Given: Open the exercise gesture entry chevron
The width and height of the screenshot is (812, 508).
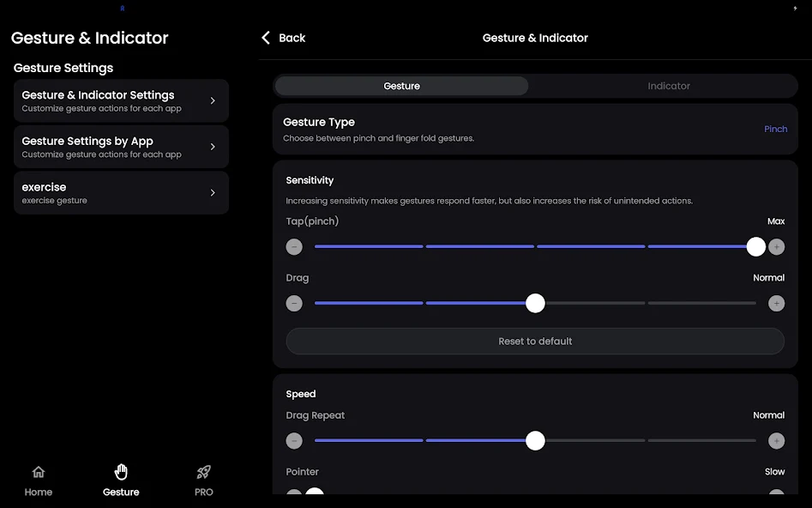Looking at the screenshot, I should (213, 193).
